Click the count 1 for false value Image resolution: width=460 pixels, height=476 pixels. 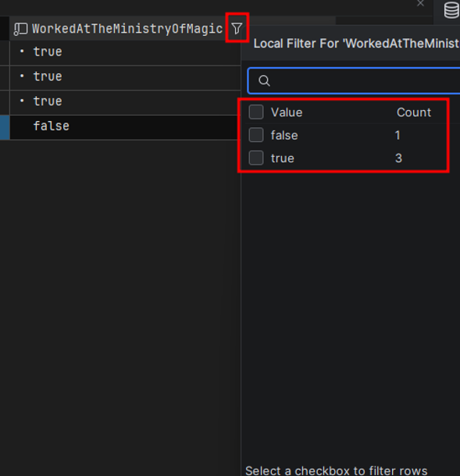pos(398,135)
